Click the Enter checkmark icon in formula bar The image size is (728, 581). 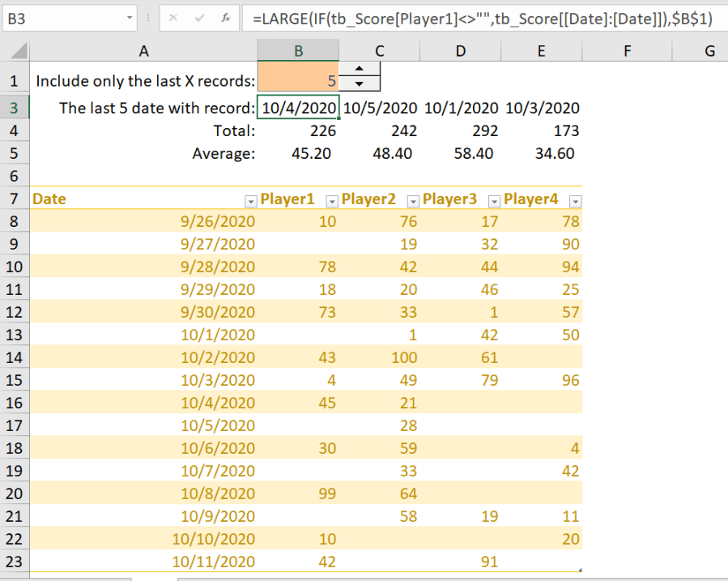[199, 17]
